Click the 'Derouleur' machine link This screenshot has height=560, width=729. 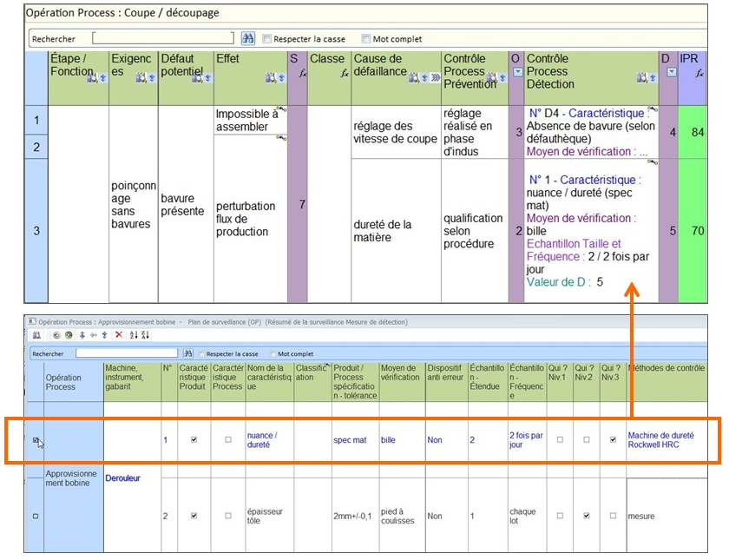(x=122, y=478)
